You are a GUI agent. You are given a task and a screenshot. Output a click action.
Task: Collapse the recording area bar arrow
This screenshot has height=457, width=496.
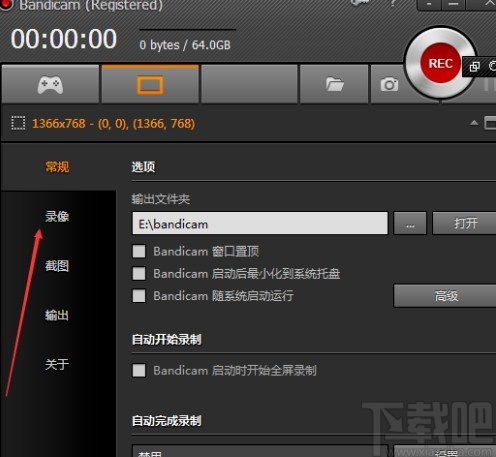click(x=474, y=123)
